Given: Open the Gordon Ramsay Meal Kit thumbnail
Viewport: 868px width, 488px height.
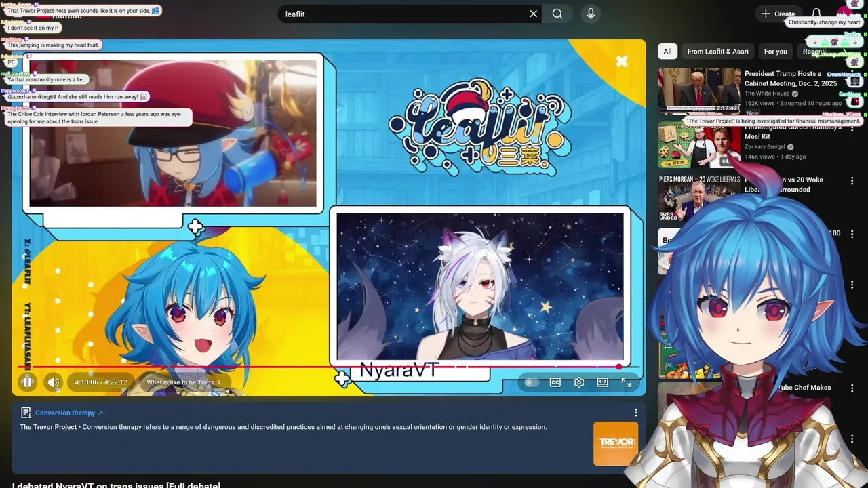Looking at the screenshot, I should pyautogui.click(x=698, y=144).
